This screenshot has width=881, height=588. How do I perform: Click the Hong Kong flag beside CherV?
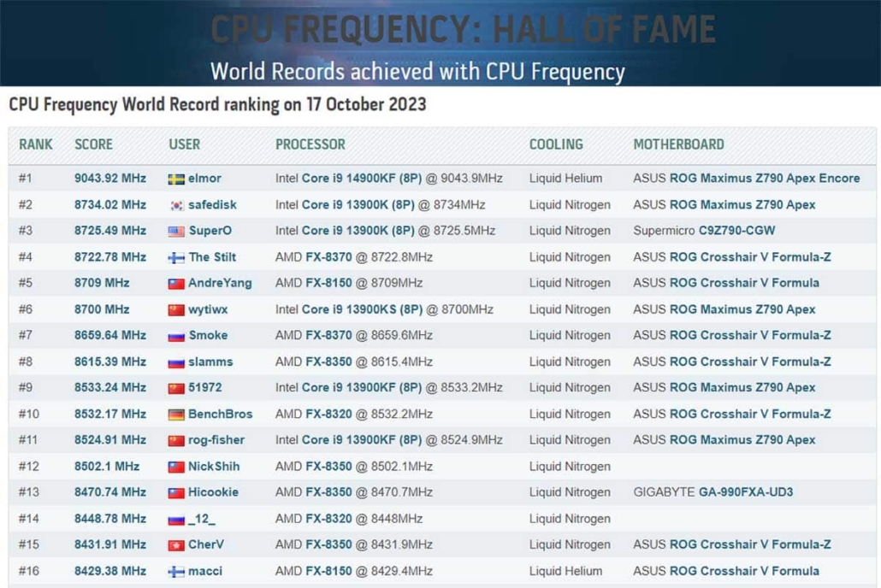(176, 545)
